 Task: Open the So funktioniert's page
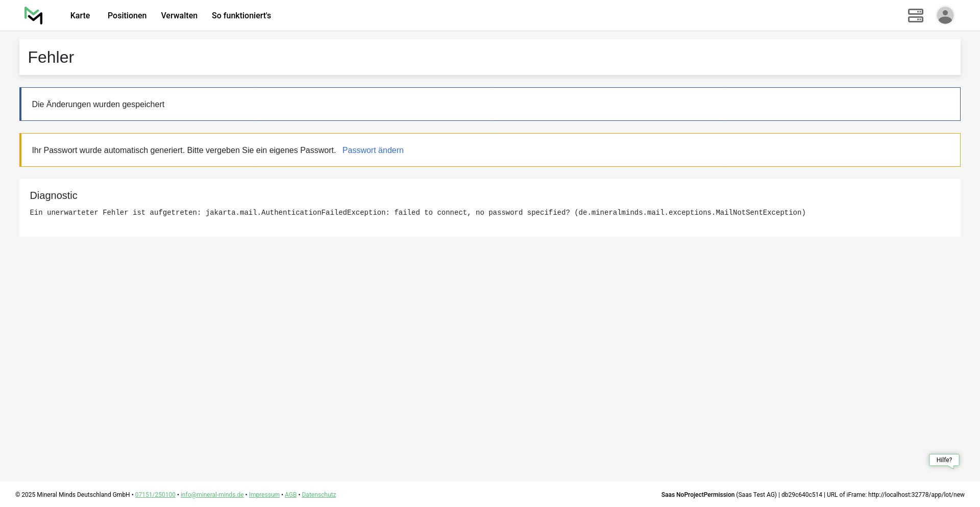click(x=241, y=16)
